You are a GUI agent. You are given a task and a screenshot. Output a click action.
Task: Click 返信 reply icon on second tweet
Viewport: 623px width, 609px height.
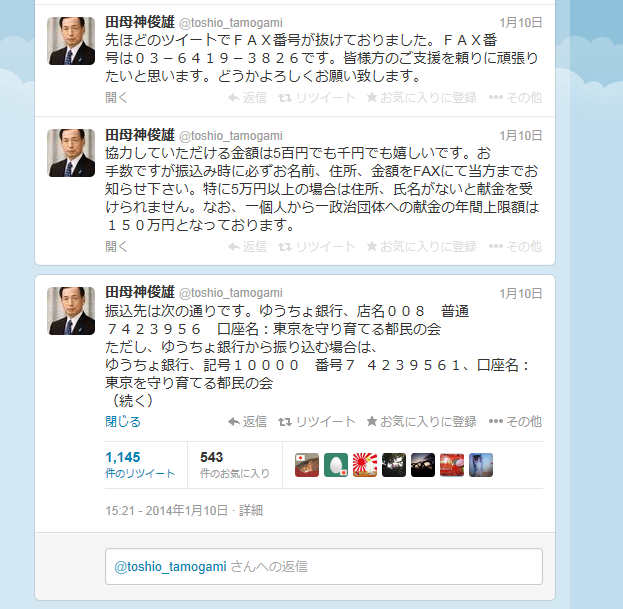pyautogui.click(x=247, y=247)
